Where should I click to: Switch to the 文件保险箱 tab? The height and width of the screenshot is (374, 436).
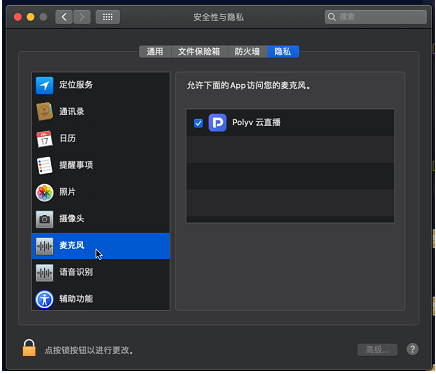[x=199, y=52]
